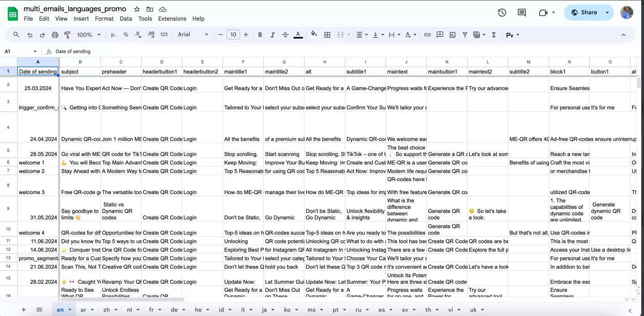Click the borders grid icon
The height and width of the screenshot is (316, 644).
click(x=327, y=35)
